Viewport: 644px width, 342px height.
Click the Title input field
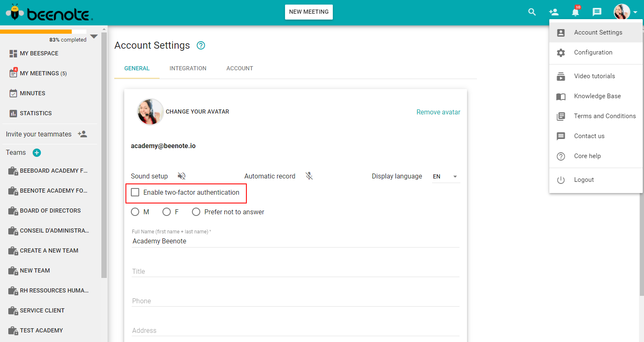(295, 271)
